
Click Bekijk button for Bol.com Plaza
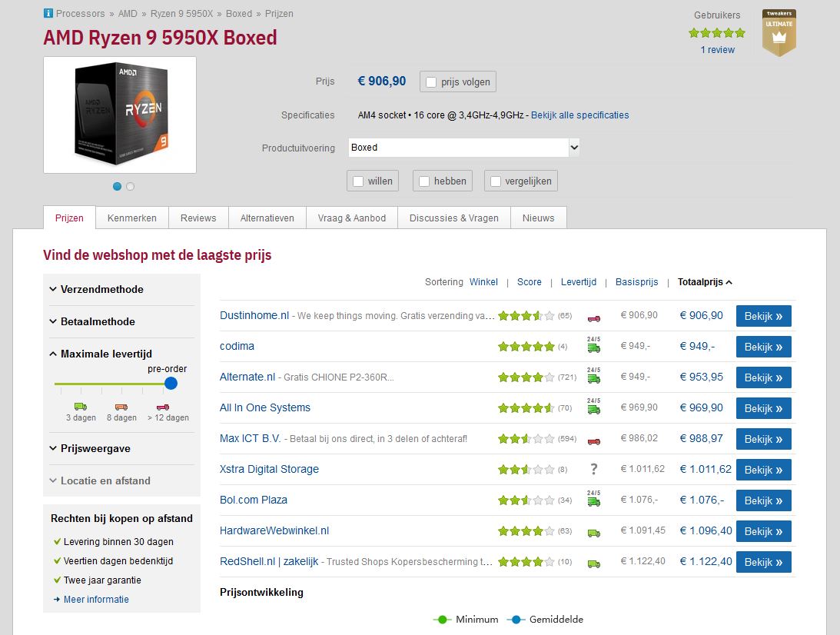pos(763,500)
